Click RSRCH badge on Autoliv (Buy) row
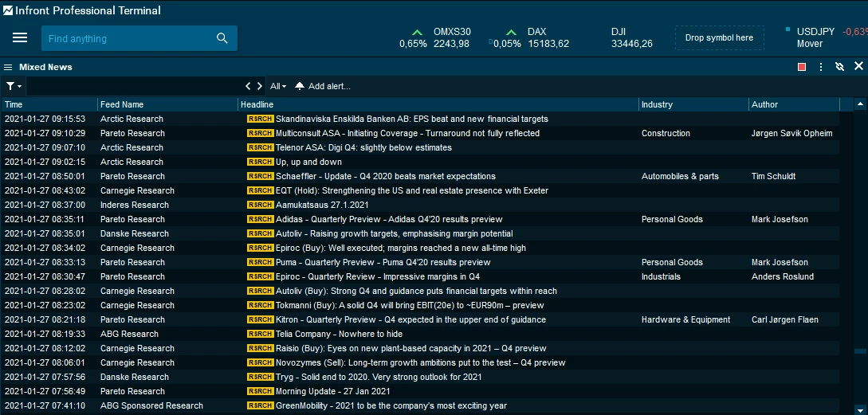The image size is (868, 415). tap(260, 291)
